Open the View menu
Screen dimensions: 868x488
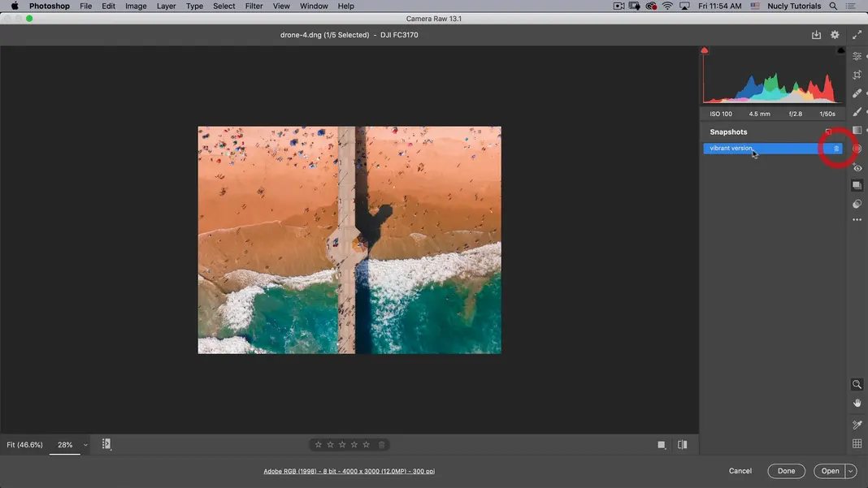tap(281, 6)
